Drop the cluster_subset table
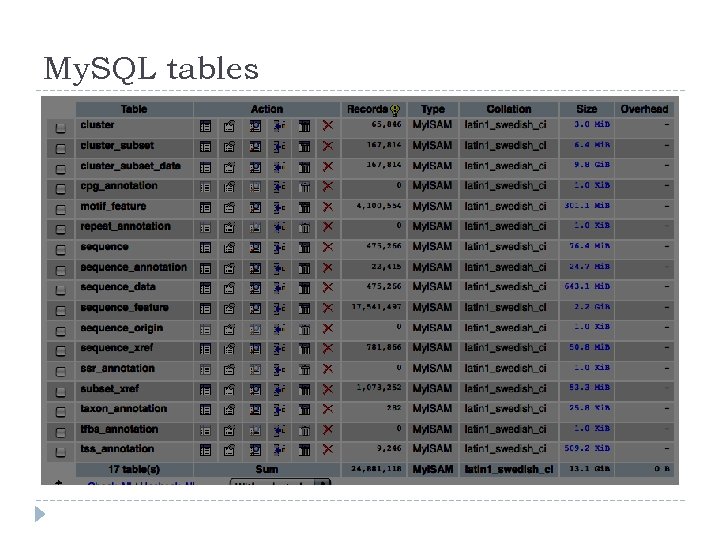720x540 pixels. coord(328,146)
